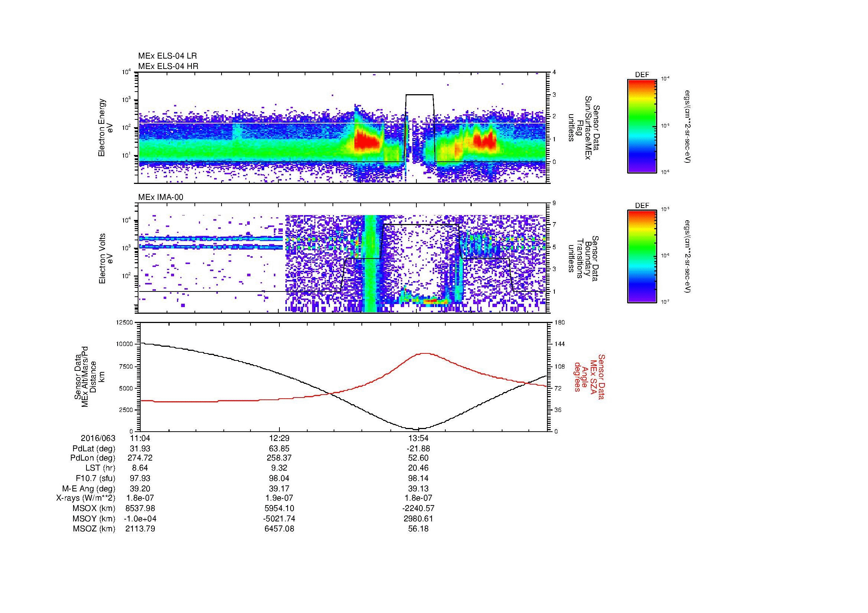Click the 'MSOZ (km)' row label
The height and width of the screenshot is (613, 868).
tap(94, 529)
